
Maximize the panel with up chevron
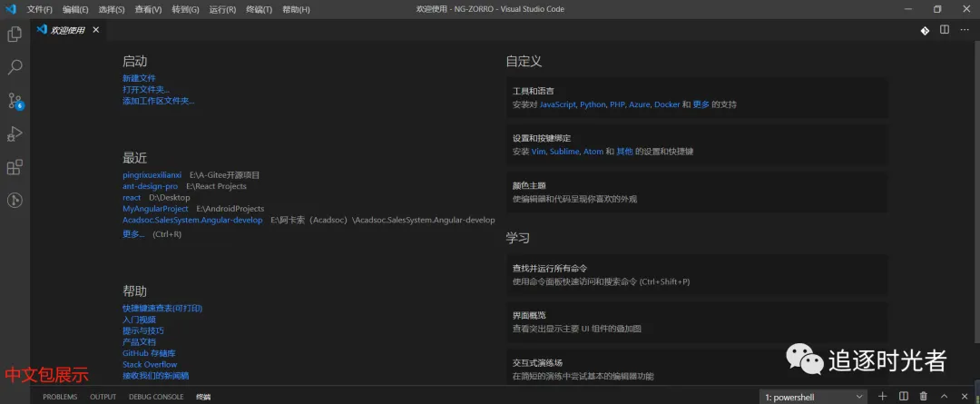click(x=944, y=396)
